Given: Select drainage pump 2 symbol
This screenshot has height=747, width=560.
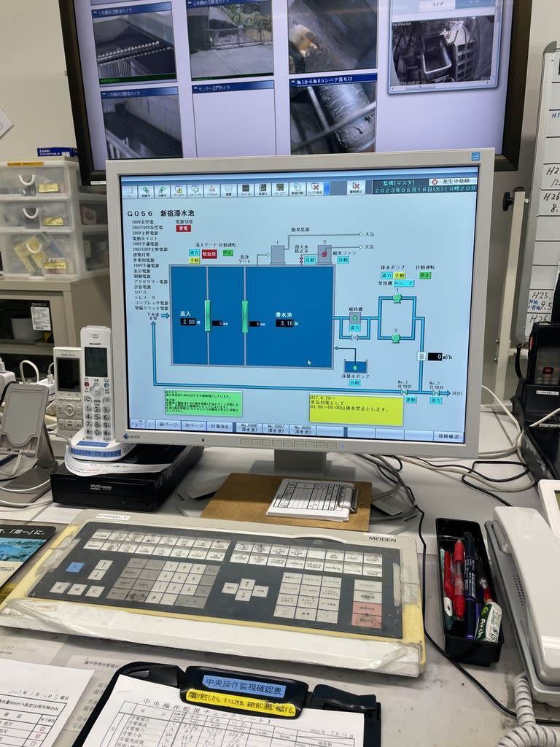Looking at the screenshot, I should (396, 338).
